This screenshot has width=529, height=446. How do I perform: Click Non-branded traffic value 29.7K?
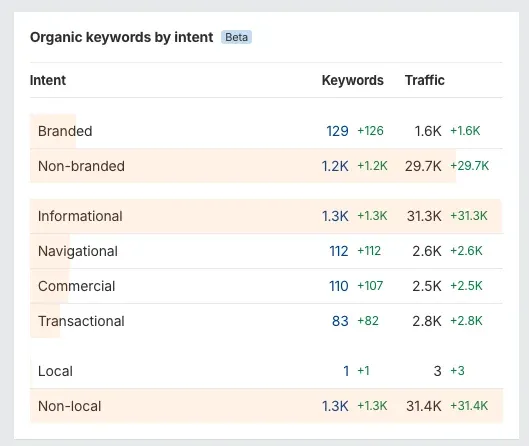coord(423,166)
